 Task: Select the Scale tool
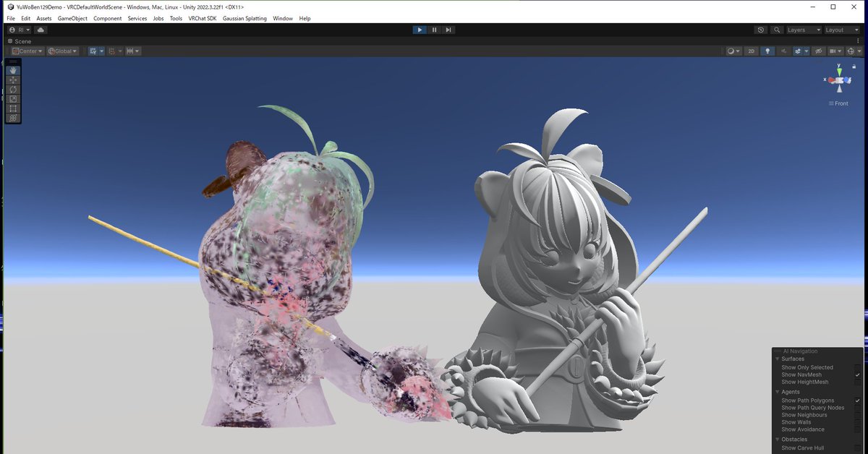(13, 99)
